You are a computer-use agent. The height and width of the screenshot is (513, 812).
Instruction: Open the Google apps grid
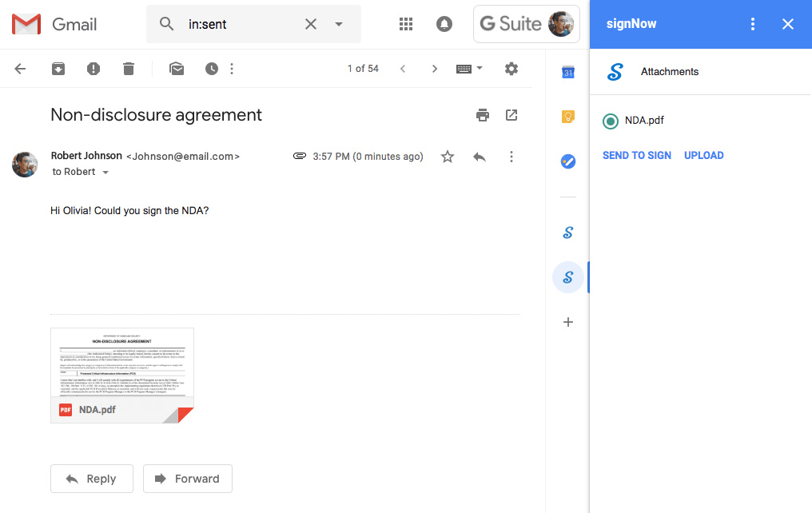[406, 24]
